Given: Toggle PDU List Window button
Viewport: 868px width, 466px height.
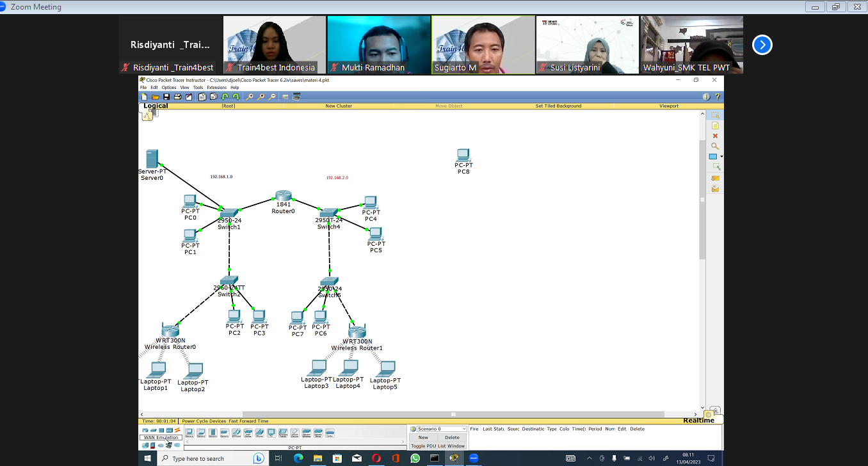Looking at the screenshot, I should coord(438,446).
